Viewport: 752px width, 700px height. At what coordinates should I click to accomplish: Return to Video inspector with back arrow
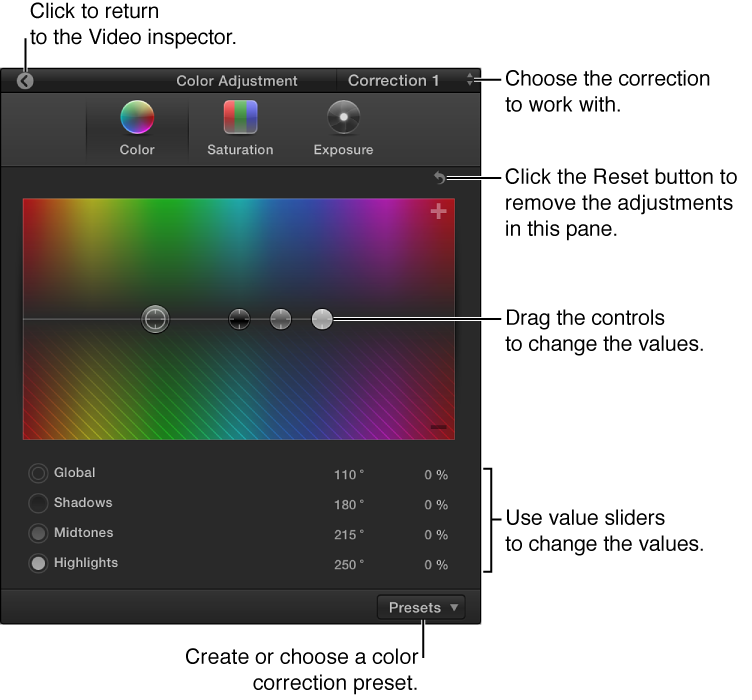25,82
